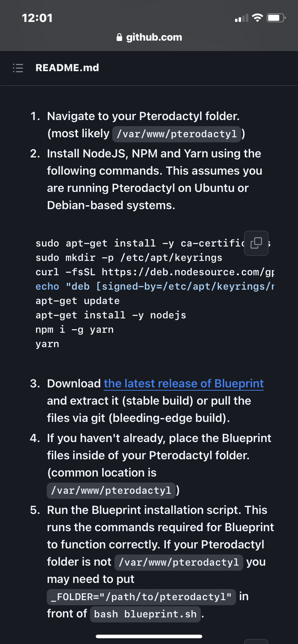
Task: Select the bash blueprint.sh inline code
Action: pos(145,614)
